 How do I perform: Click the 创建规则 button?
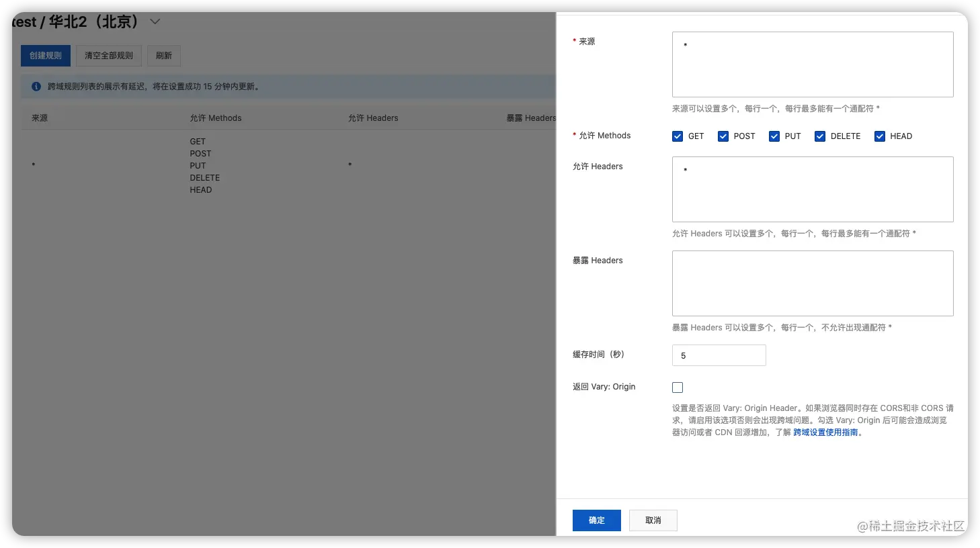(46, 56)
